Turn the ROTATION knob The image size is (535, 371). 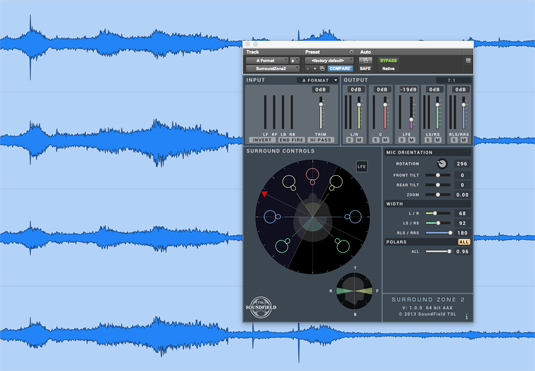tap(442, 164)
